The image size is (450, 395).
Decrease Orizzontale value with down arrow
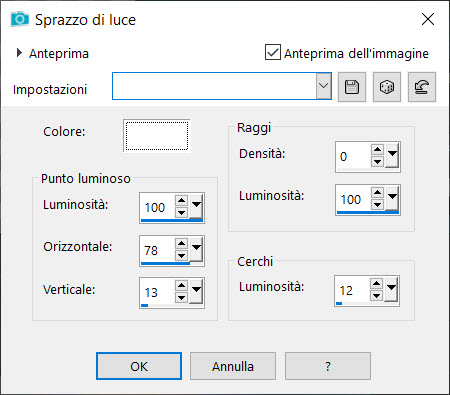tap(181, 256)
